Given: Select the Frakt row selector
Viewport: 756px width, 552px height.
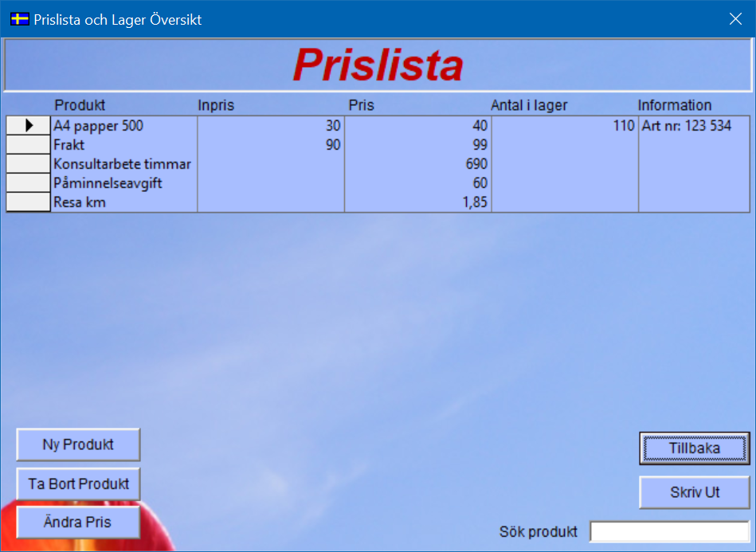Looking at the screenshot, I should tap(29, 145).
